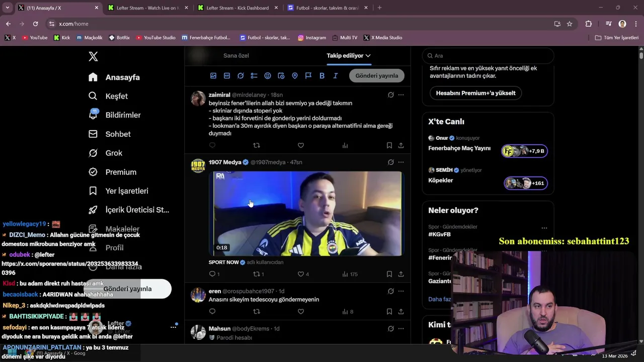Bookmark this page with the star icon
Viewport: 644px width, 362px height.
(570, 24)
